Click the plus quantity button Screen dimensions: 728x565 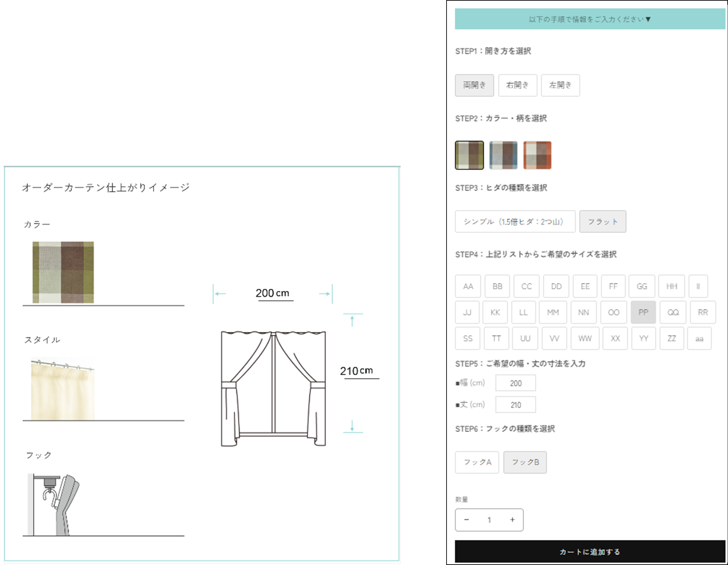coord(512,520)
